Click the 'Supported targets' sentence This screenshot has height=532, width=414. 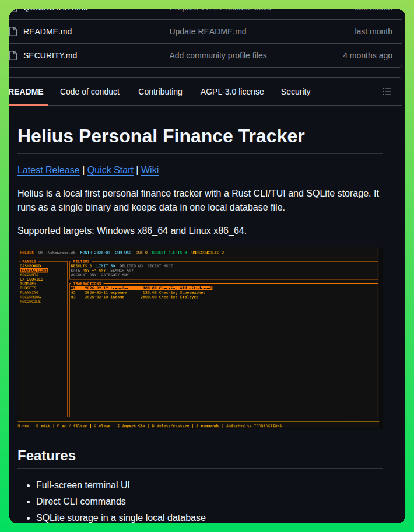click(x=132, y=231)
